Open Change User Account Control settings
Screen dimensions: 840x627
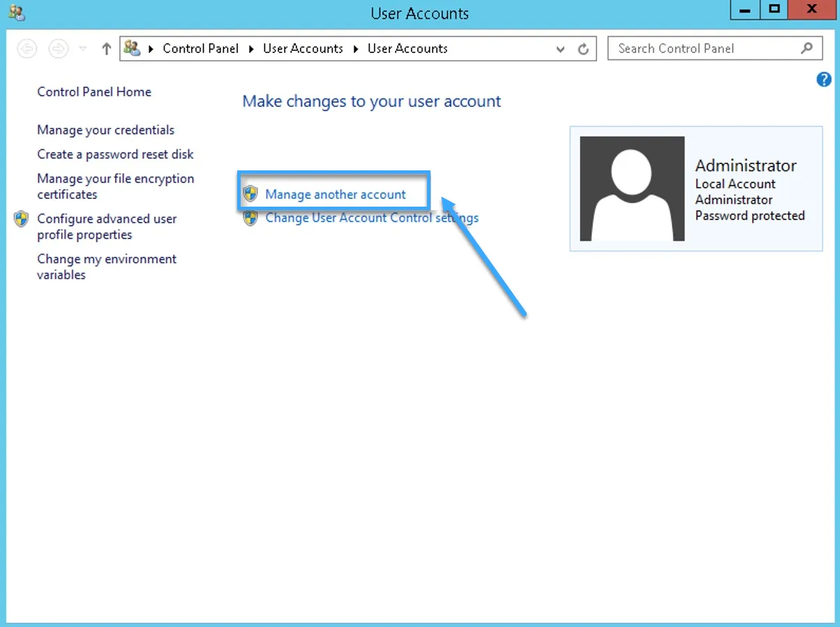click(x=371, y=218)
